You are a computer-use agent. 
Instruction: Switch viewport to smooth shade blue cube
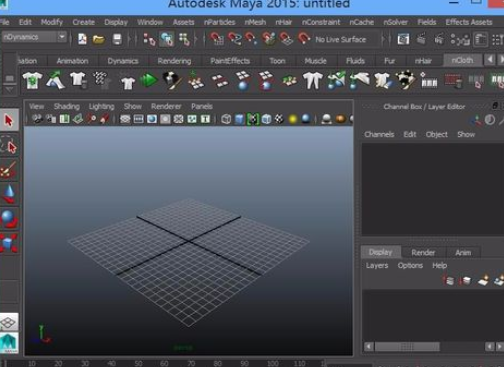pos(239,119)
